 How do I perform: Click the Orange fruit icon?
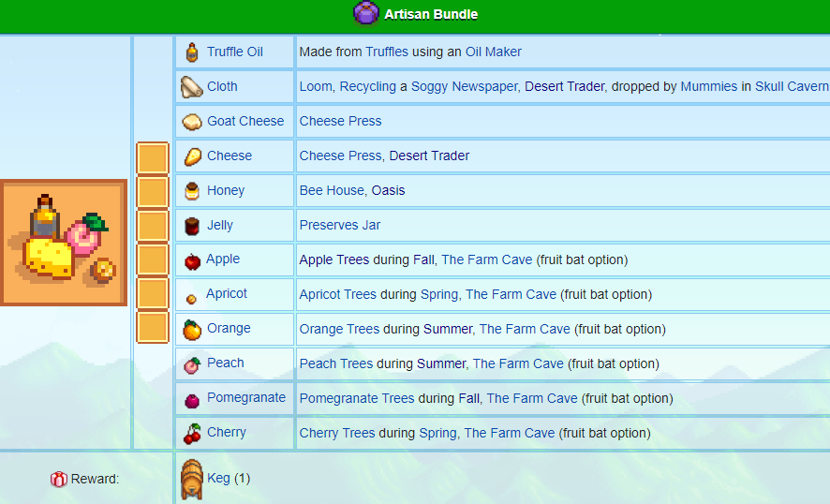pyautogui.click(x=192, y=330)
